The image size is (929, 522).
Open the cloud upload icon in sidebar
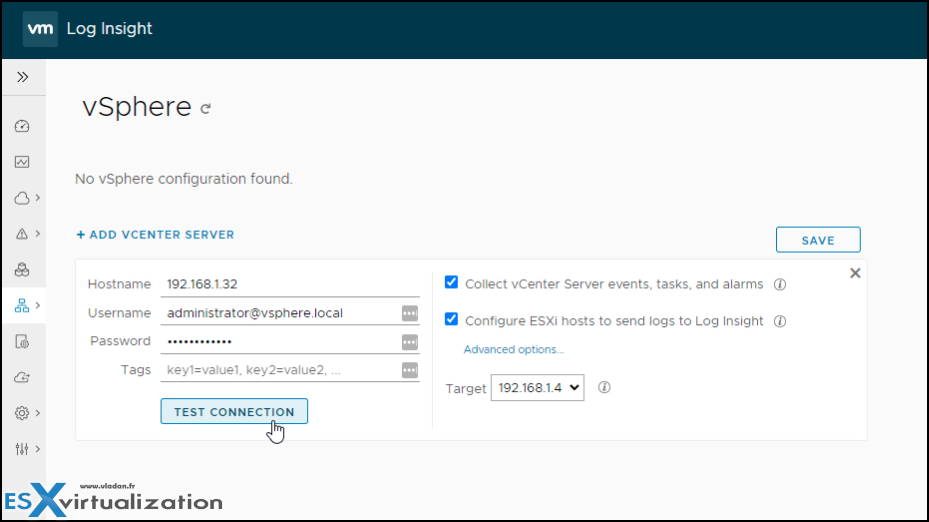tap(22, 377)
